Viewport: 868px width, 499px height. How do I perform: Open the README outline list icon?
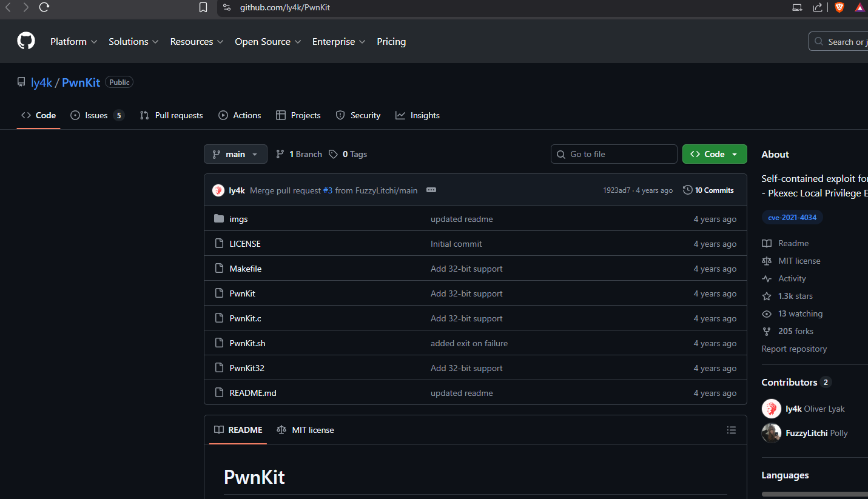pyautogui.click(x=732, y=430)
